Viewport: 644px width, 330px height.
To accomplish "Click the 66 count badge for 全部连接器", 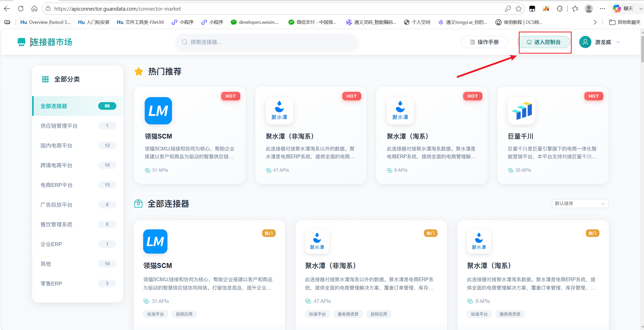I will coord(107,106).
